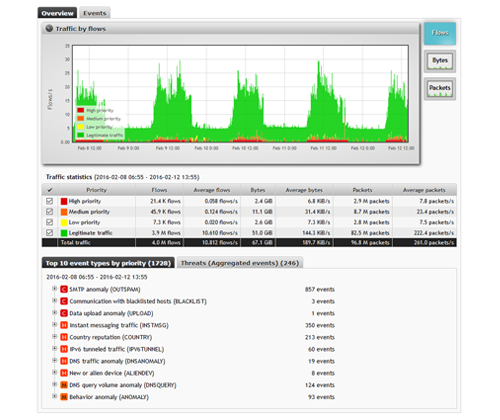The image size is (500, 420).
Task: Click the Bytes chart view icon
Action: pos(440,61)
